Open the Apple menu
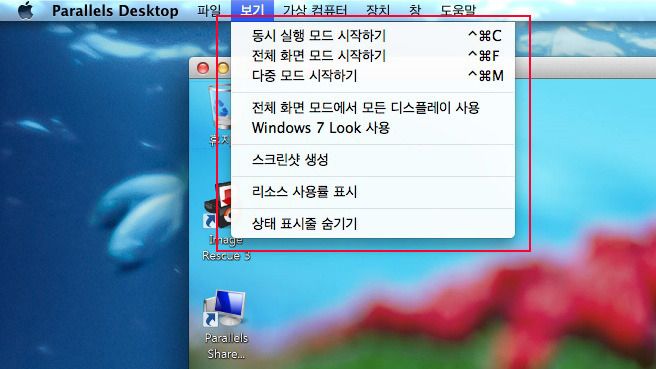 click(26, 10)
